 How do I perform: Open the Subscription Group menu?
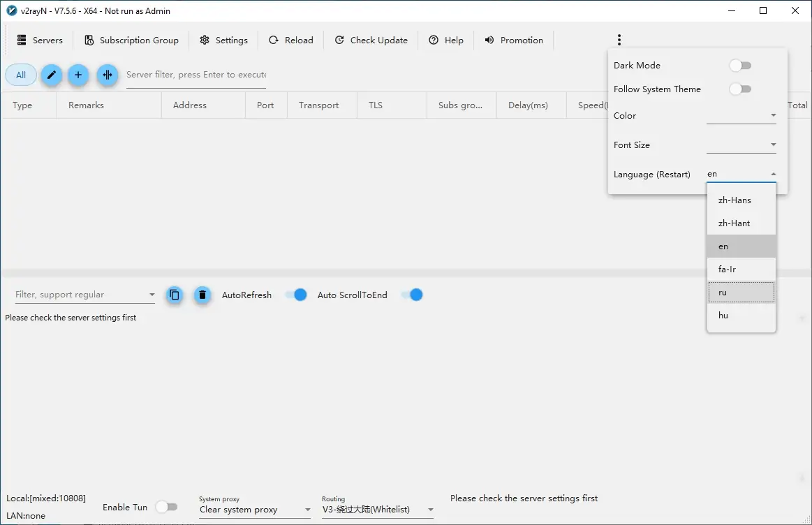click(x=131, y=40)
